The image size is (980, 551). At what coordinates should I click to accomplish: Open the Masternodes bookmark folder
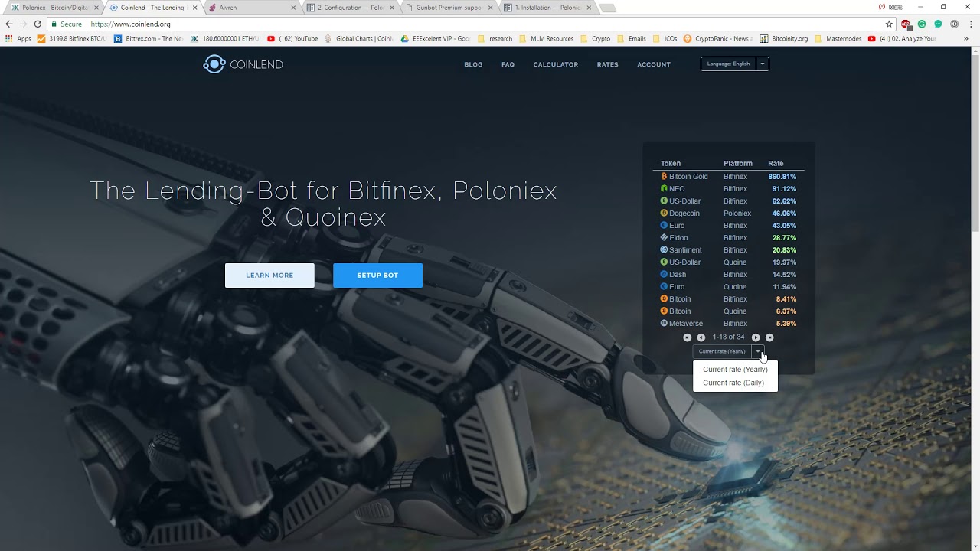tap(838, 38)
